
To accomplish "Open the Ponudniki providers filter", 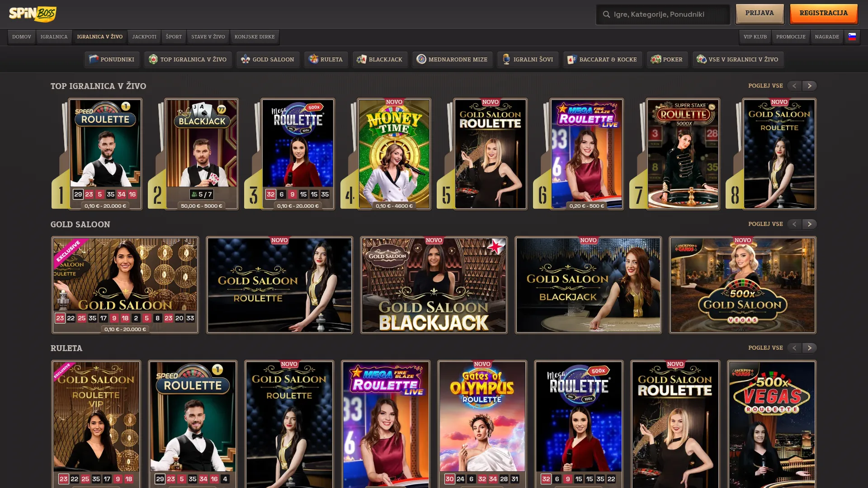I will [112, 59].
